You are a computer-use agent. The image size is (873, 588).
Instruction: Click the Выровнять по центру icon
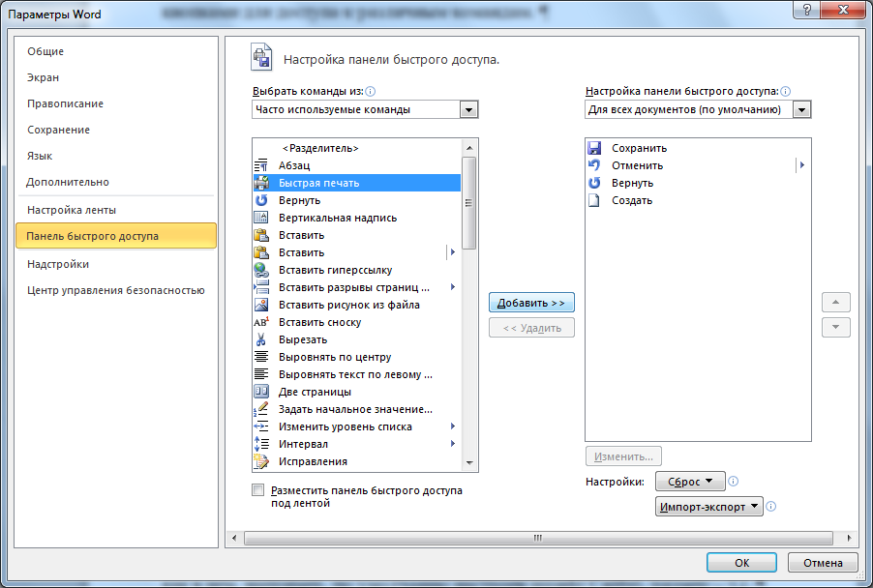[261, 357]
